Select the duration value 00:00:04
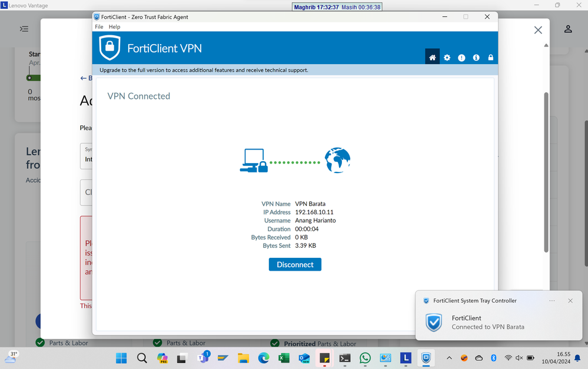Viewport: 588px width, 369px height. coord(307,229)
